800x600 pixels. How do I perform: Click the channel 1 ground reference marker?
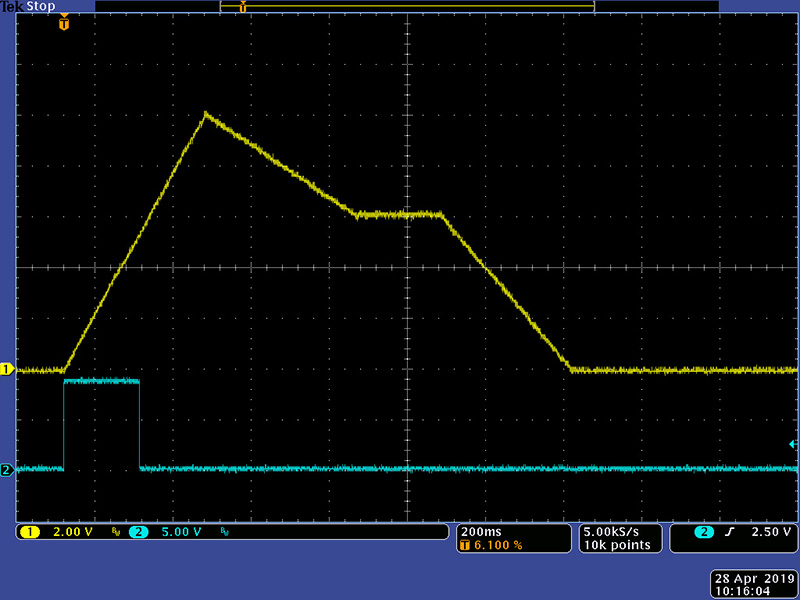[6, 370]
